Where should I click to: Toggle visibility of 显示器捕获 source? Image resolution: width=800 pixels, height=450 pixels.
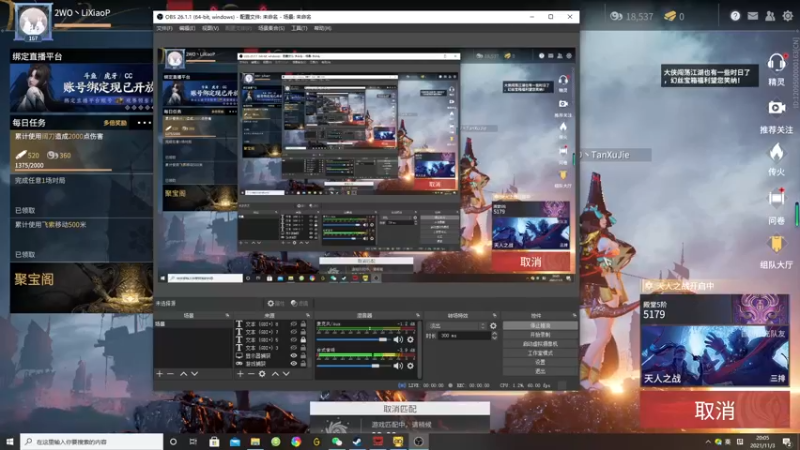(x=293, y=356)
